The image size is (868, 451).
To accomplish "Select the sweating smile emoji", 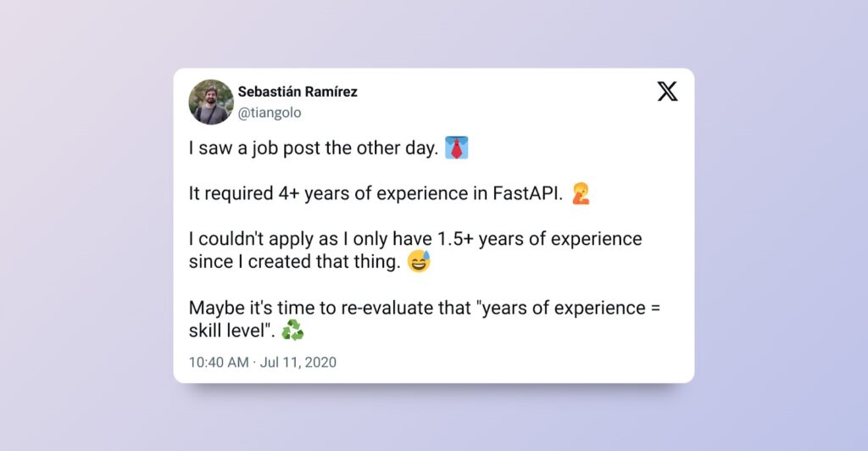I will (419, 262).
